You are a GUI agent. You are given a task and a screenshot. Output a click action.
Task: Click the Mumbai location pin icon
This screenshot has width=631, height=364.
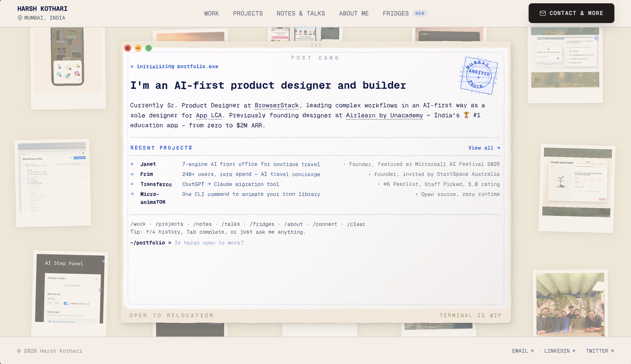(x=20, y=18)
